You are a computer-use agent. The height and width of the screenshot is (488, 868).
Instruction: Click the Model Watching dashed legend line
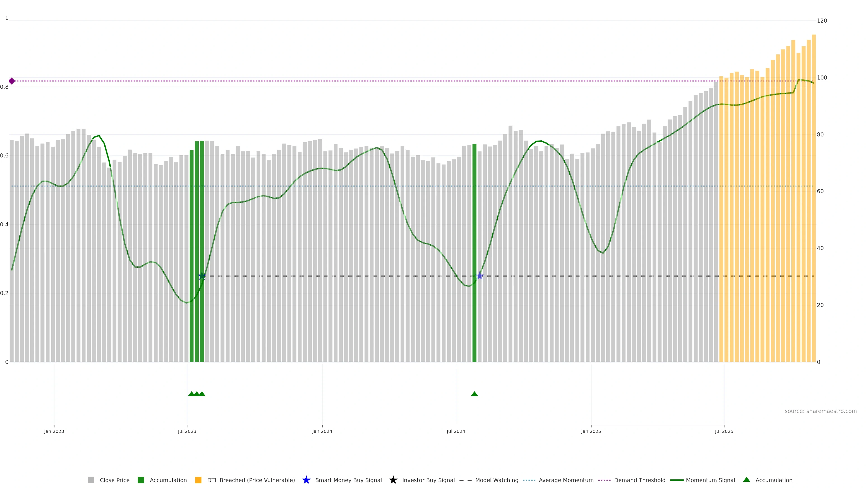pyautogui.click(x=465, y=480)
